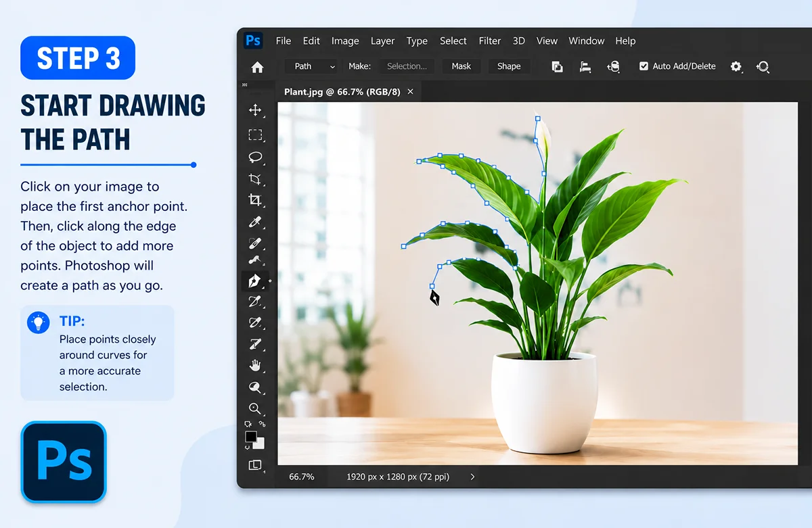Collapse the toolbar using double arrows

(x=245, y=85)
